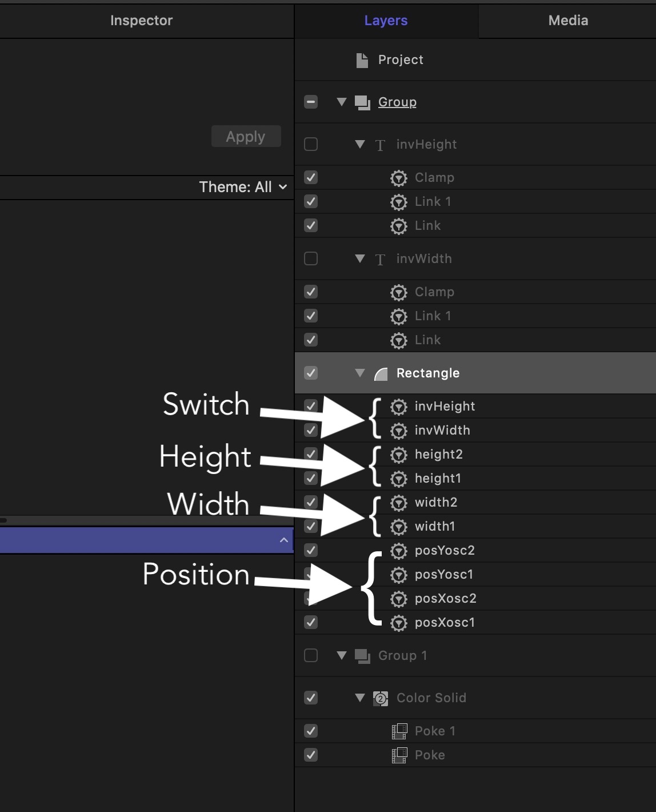Disable the posXosc1 behavior checkbox
The height and width of the screenshot is (812, 656).
(x=311, y=622)
